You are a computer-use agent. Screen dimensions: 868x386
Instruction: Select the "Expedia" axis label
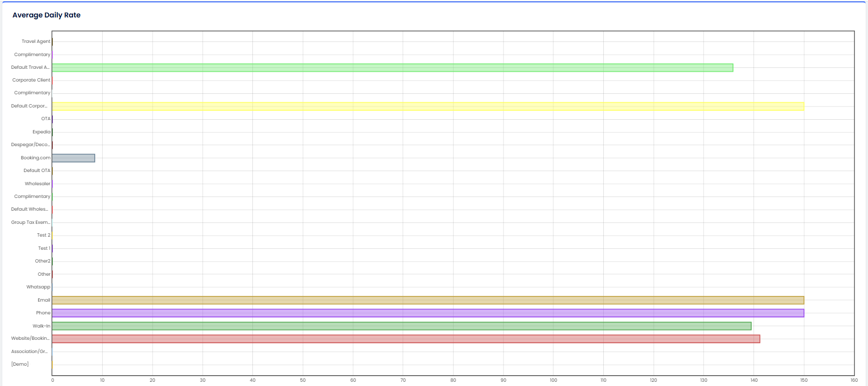[41, 132]
